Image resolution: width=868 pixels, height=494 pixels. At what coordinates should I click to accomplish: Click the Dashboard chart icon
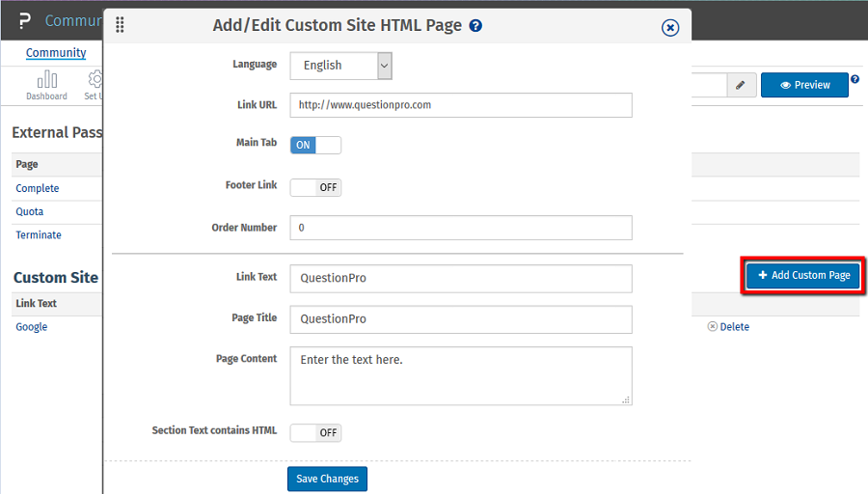coord(46,80)
